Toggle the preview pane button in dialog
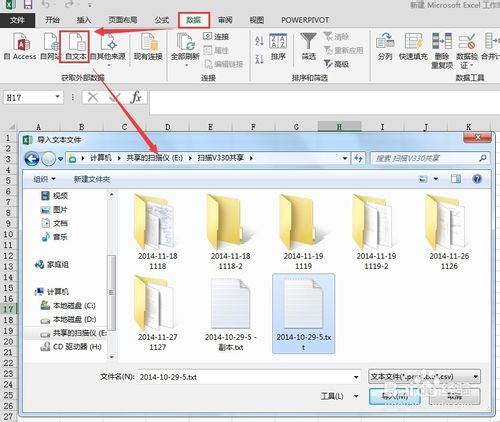The image size is (500, 422). [x=456, y=179]
